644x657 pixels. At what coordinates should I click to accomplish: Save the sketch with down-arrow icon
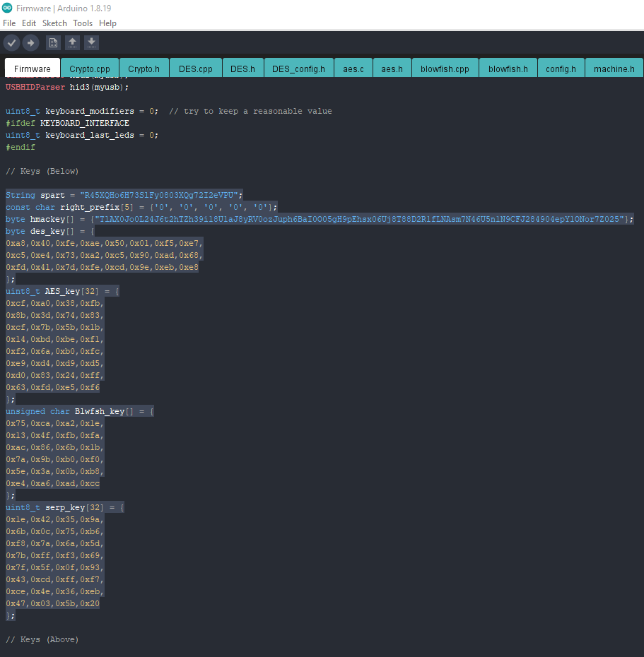click(x=91, y=42)
